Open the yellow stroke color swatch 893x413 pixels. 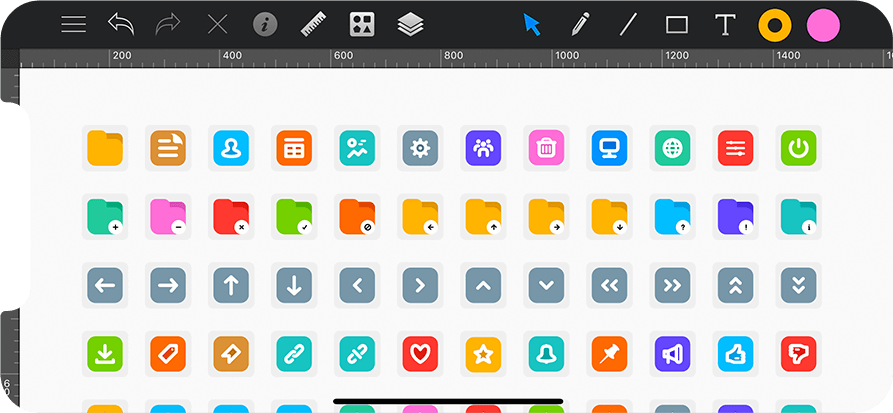point(775,25)
